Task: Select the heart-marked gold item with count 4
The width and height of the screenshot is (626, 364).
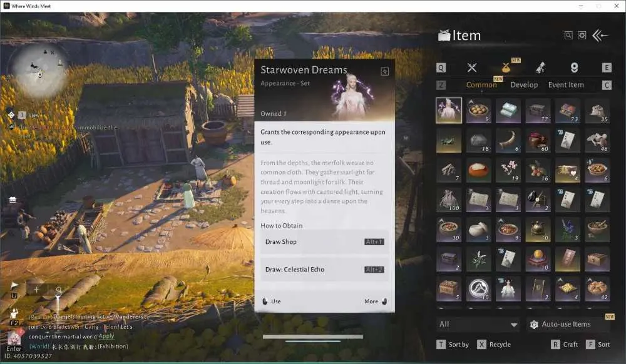Action: coord(567,170)
